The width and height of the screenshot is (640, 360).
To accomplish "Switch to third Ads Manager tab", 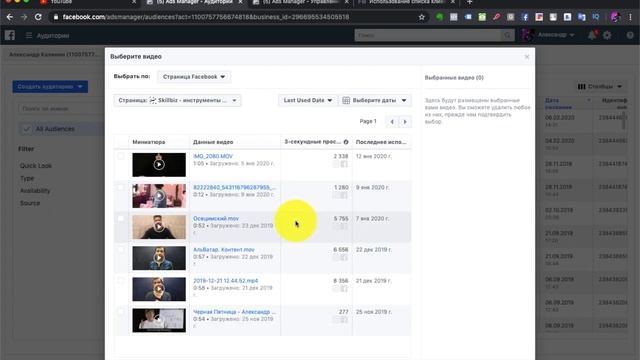I will [x=300, y=2].
